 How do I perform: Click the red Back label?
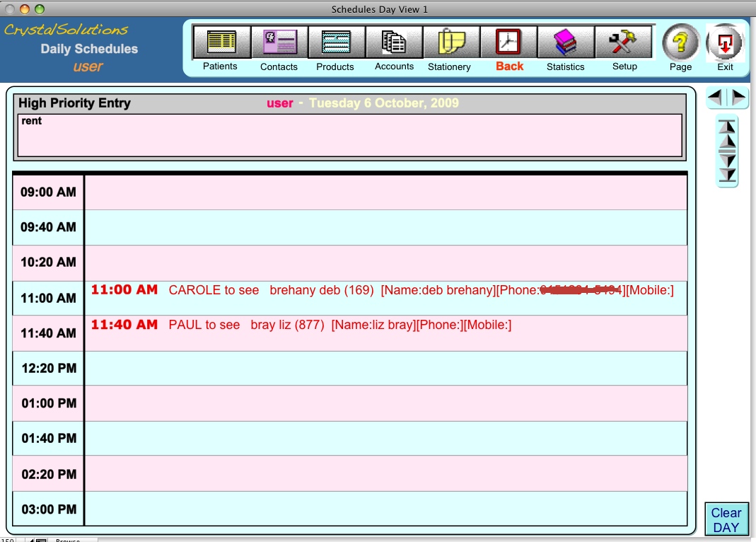pos(510,66)
